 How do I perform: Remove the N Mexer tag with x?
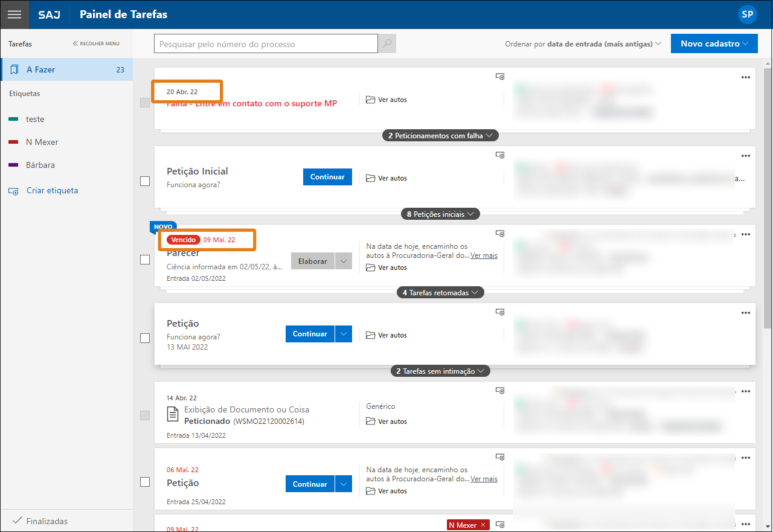483,525
